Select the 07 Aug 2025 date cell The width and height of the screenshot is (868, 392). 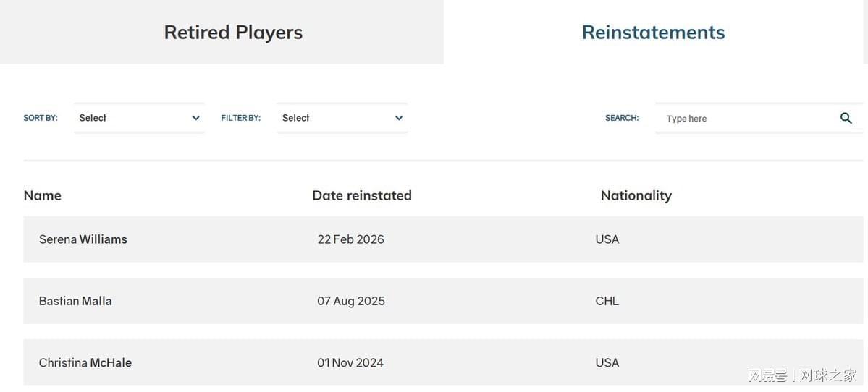click(x=351, y=301)
